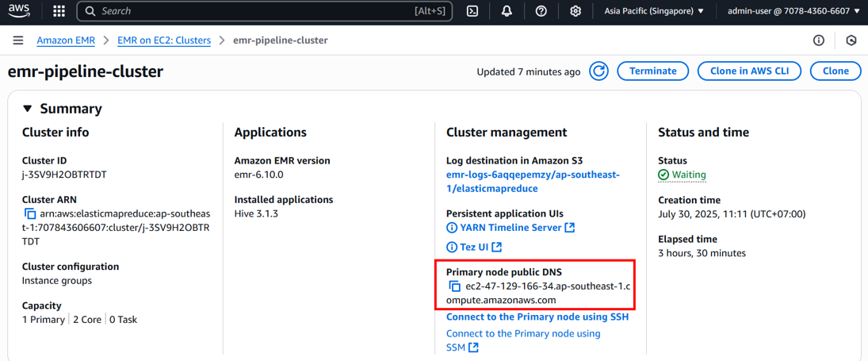This screenshot has width=868, height=361.
Task: Open the notifications bell
Action: 507,11
